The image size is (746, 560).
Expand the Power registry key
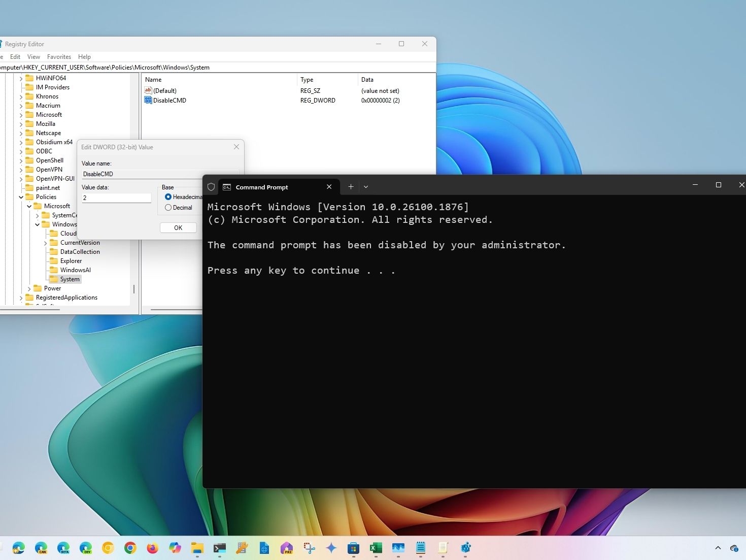pyautogui.click(x=29, y=288)
